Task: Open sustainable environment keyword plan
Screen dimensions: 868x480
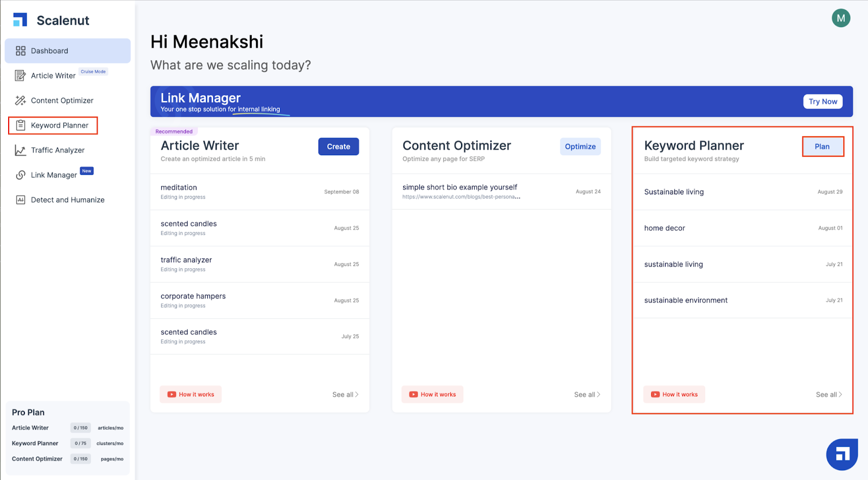Action: tap(743, 300)
